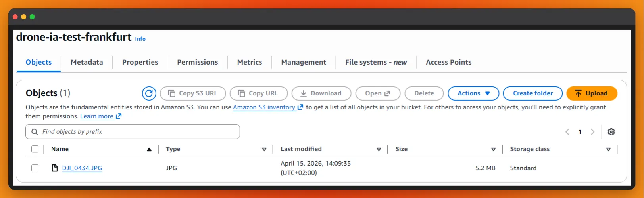Click the April 15, 2026 date cell

pos(315,168)
